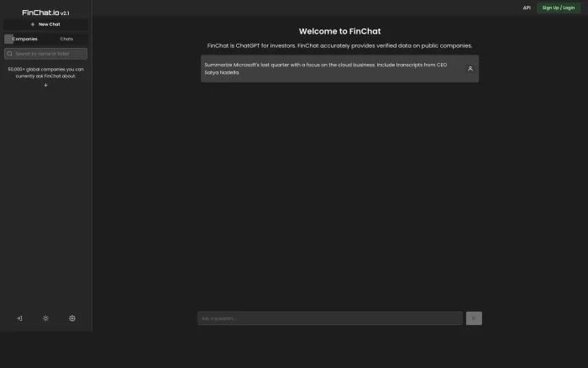The width and height of the screenshot is (588, 368).
Task: Collapse the example prompt with double chevron
Action: 470,69
